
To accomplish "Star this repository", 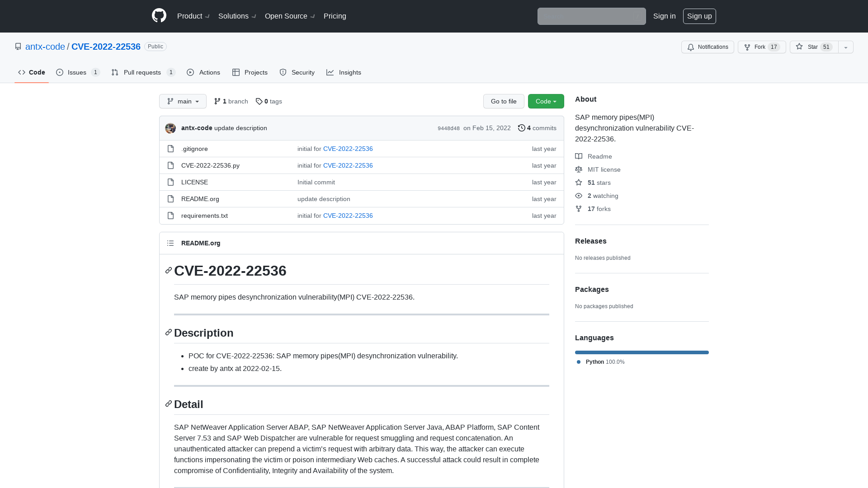I will [814, 47].
